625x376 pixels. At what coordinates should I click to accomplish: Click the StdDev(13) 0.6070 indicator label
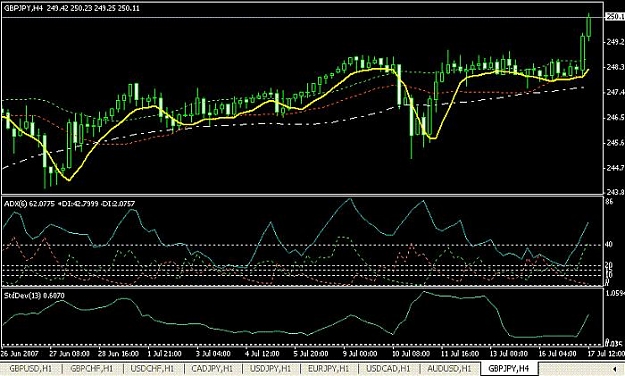(x=34, y=295)
